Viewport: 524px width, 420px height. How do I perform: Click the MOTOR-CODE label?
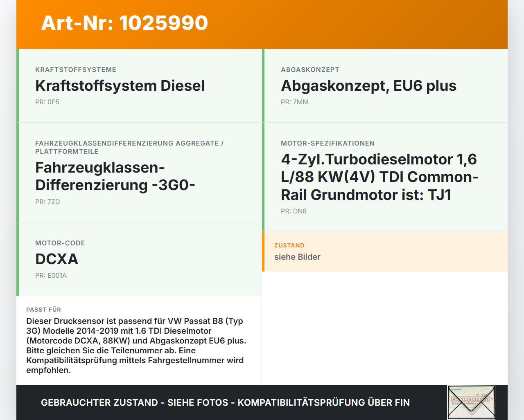click(60, 243)
